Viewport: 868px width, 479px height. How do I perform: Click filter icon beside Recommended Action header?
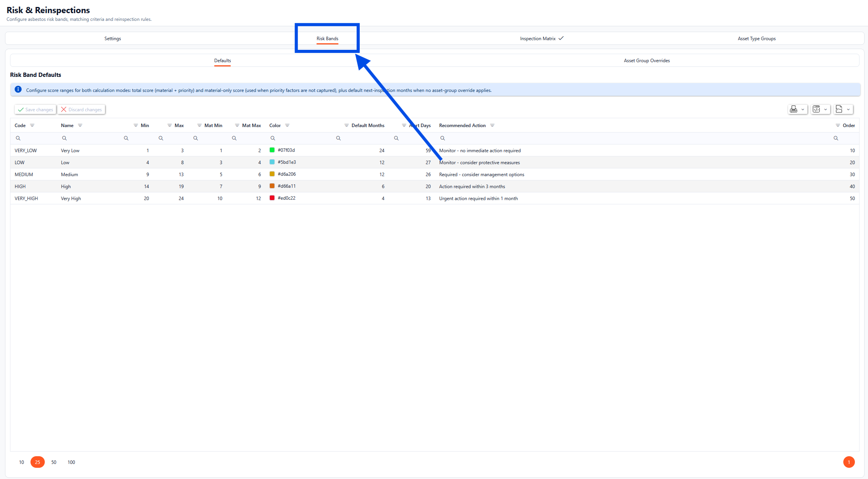[492, 126]
